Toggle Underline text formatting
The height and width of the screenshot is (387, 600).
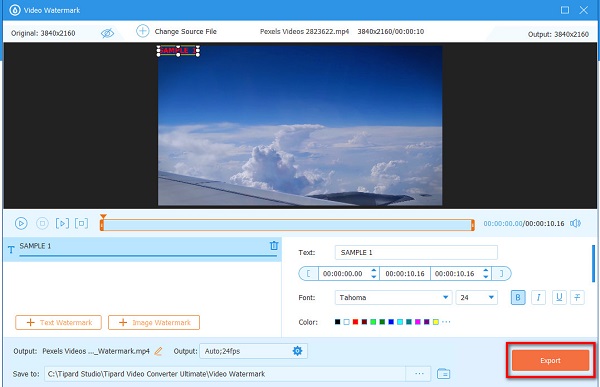(559, 297)
